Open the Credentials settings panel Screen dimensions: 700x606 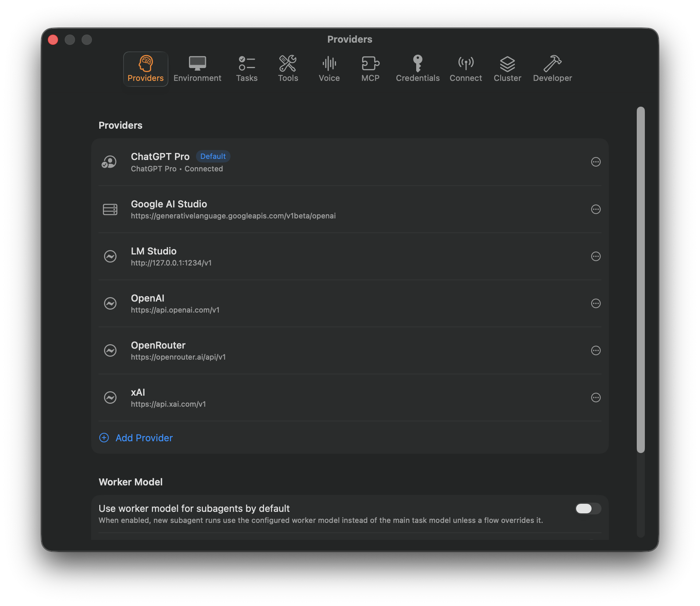[x=417, y=69]
